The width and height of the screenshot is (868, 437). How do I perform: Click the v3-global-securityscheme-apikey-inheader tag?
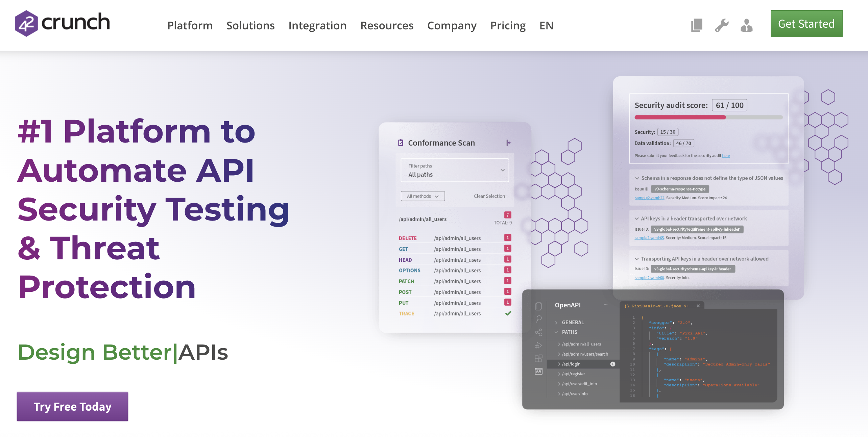click(693, 269)
